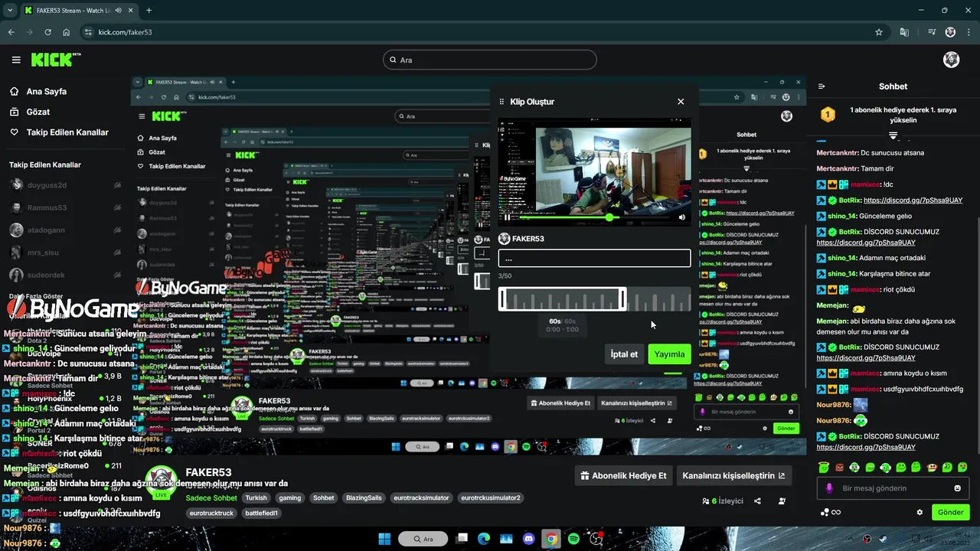980x551 pixels.
Task: Open chat settings gear
Action: (x=920, y=512)
